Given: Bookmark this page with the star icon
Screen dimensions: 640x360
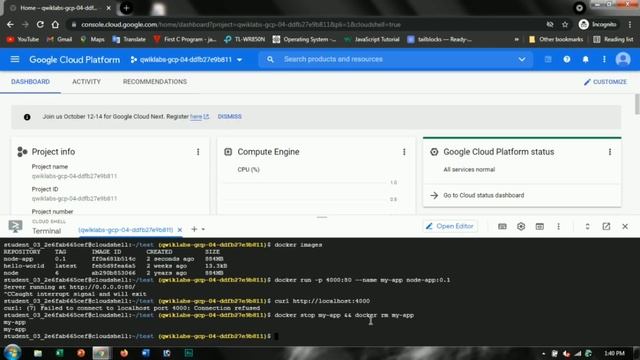Looking at the screenshot, I should [565, 24].
